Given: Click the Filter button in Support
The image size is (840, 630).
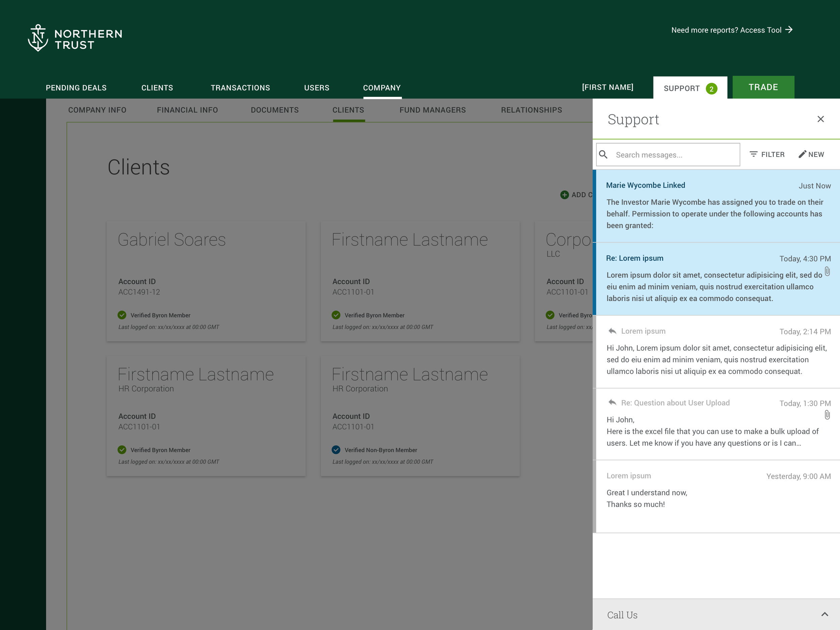Looking at the screenshot, I should pos(767,155).
